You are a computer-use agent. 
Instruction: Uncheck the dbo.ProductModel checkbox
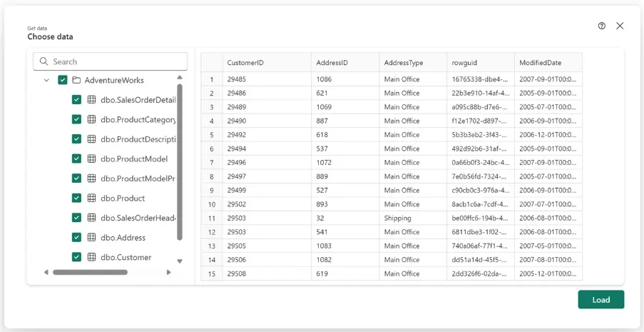point(76,159)
